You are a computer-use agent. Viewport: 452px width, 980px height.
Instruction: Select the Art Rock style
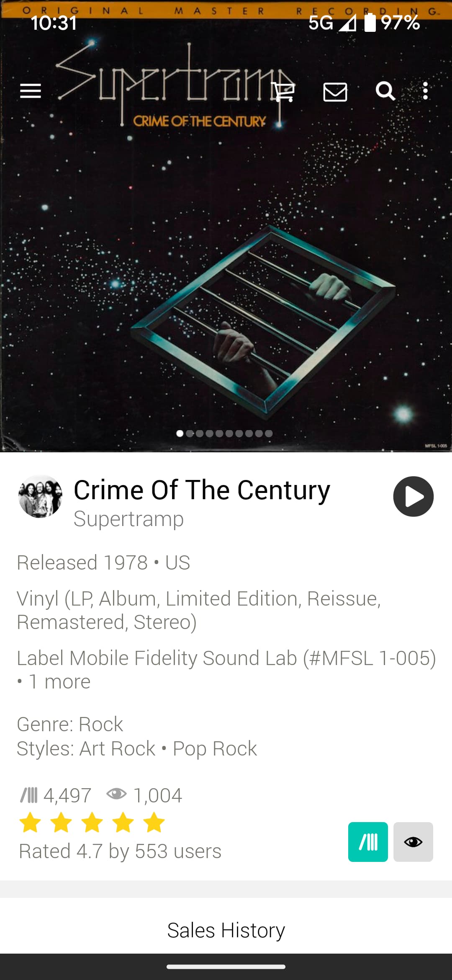tap(117, 748)
